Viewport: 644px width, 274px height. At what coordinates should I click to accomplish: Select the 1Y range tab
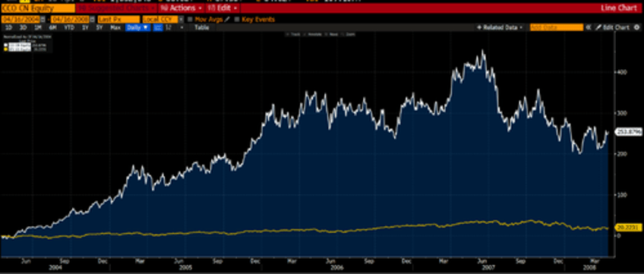click(85, 27)
